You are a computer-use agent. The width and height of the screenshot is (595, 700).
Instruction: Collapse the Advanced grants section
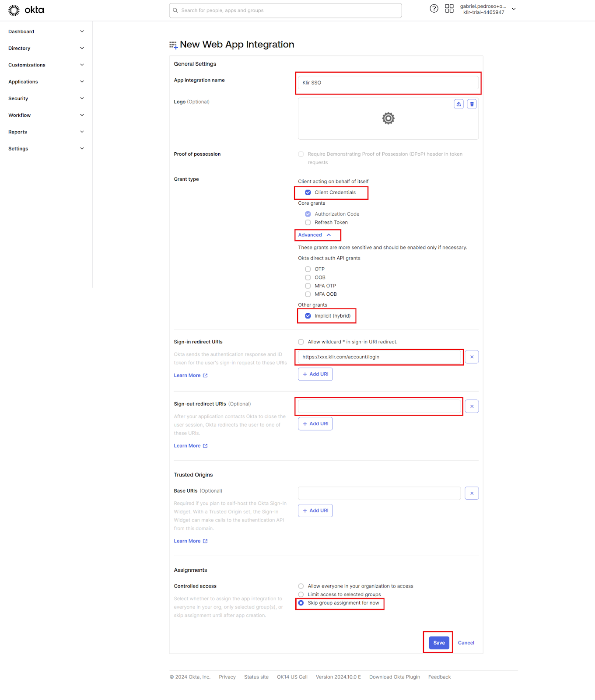coord(315,235)
